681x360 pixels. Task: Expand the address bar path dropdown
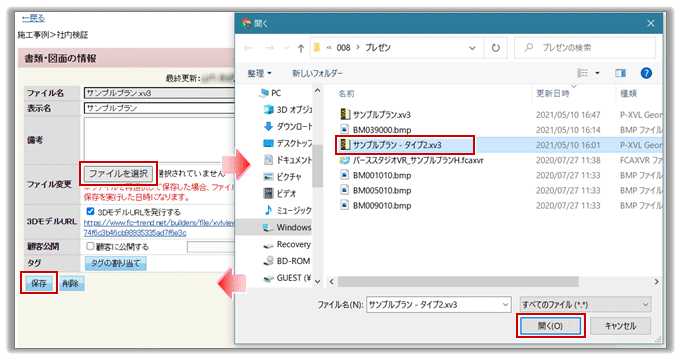pyautogui.click(x=472, y=48)
